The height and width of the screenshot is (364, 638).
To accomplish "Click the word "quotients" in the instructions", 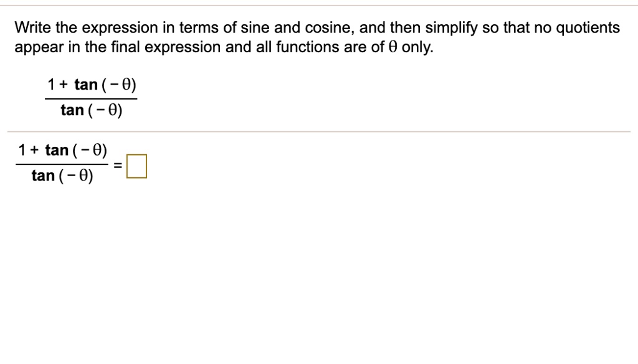I will [588, 28].
